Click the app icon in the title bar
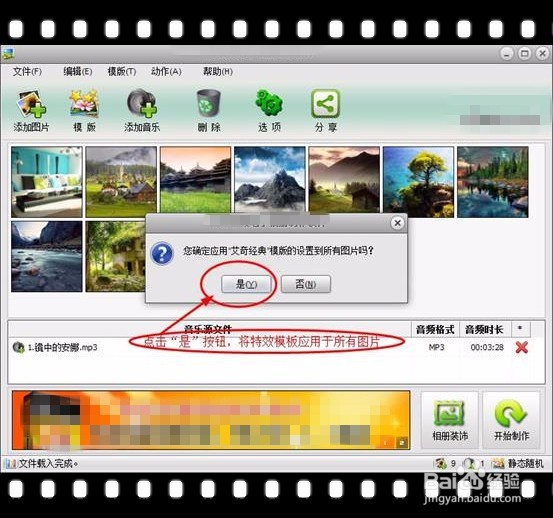This screenshot has width=553, height=518. tap(7, 54)
